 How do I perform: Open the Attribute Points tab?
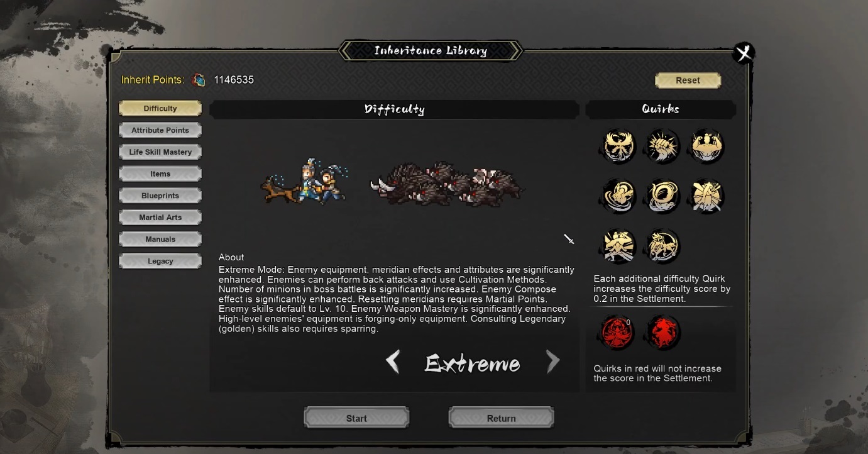pos(160,130)
